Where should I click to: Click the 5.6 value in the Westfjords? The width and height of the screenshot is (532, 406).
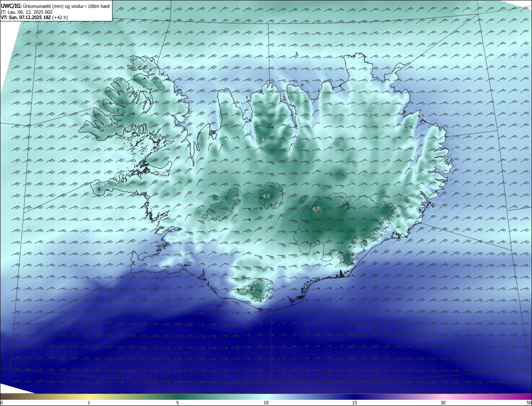[x=118, y=111]
